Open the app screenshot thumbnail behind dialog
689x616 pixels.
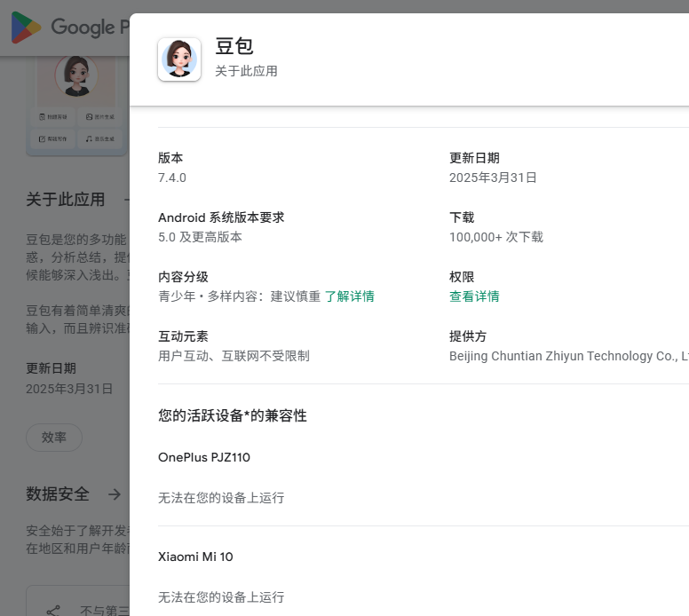click(x=76, y=106)
